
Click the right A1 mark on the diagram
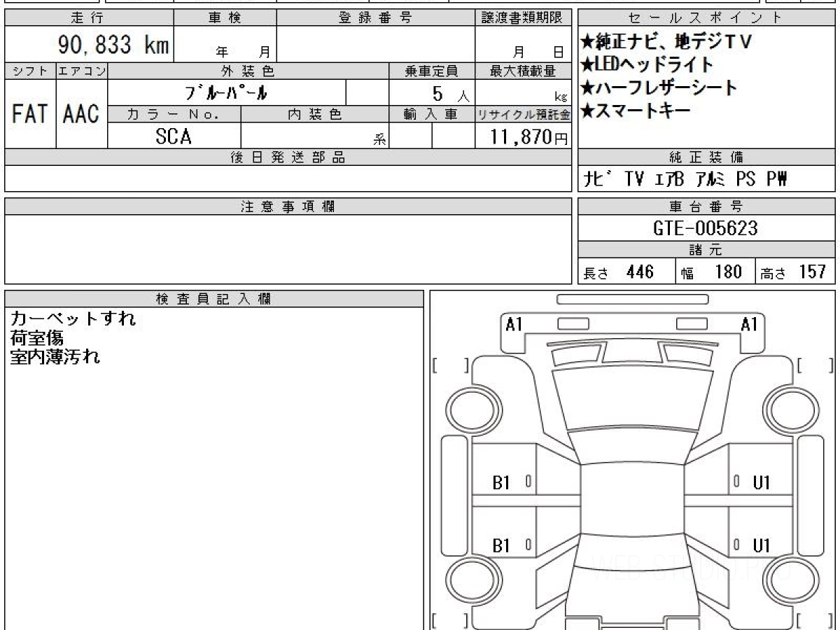click(750, 325)
